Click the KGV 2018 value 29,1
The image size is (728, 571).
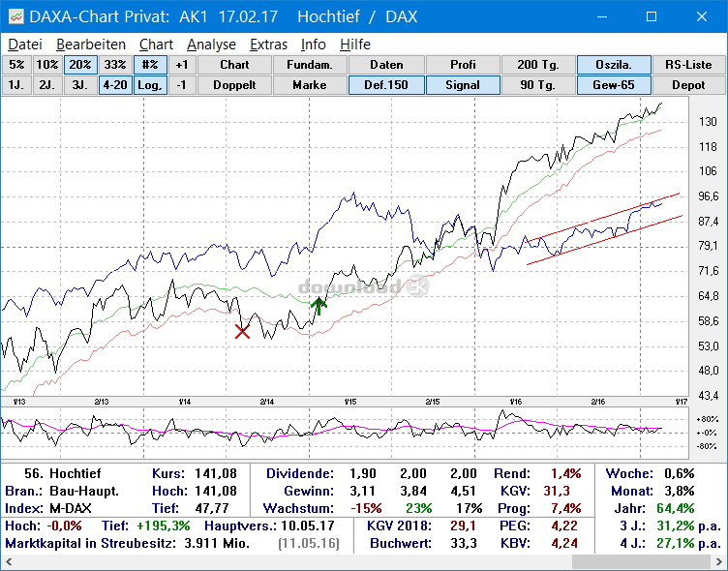[464, 526]
